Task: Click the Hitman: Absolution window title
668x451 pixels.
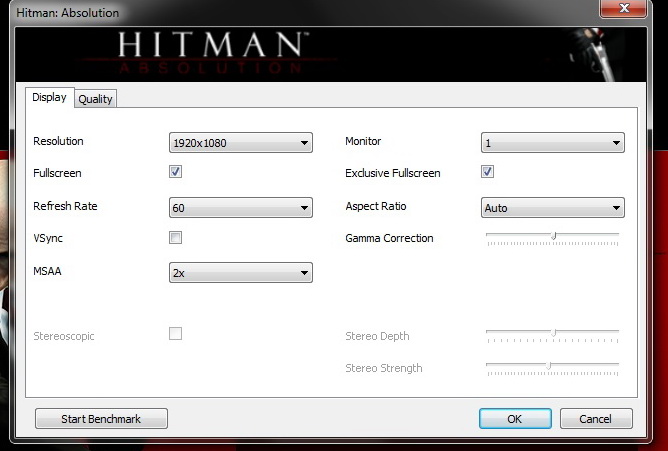Action: click(x=67, y=13)
